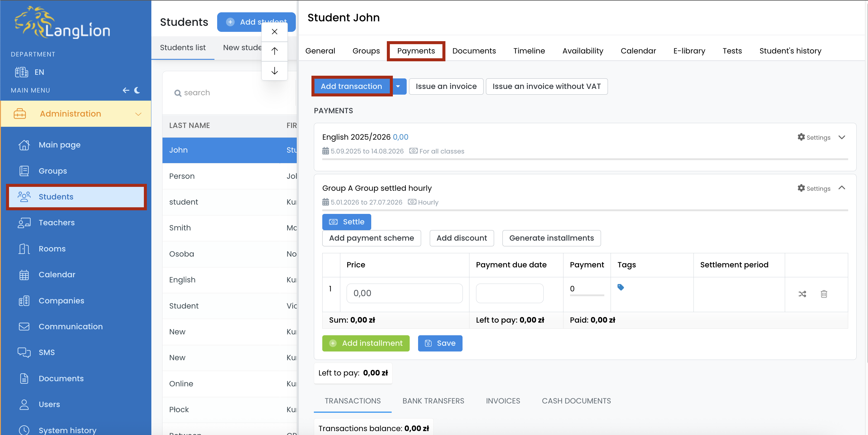This screenshot has width=868, height=435.
Task: Open the Add transaction dropdown arrow
Action: [x=398, y=86]
